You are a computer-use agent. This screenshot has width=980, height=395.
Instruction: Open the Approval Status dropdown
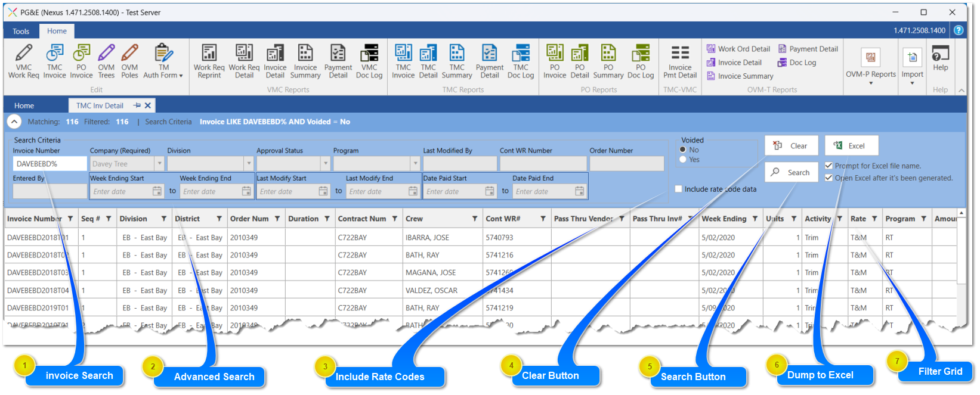(x=325, y=164)
